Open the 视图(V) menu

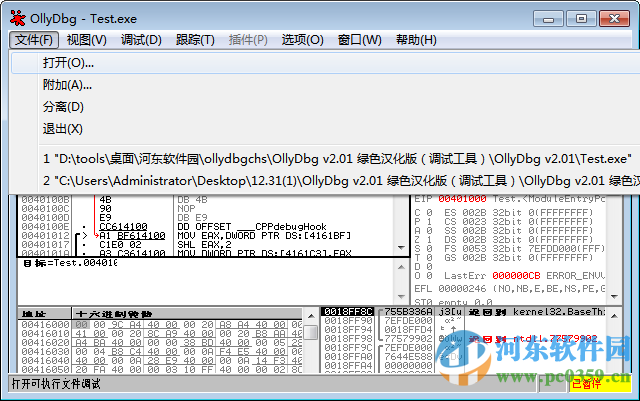pyautogui.click(x=87, y=40)
